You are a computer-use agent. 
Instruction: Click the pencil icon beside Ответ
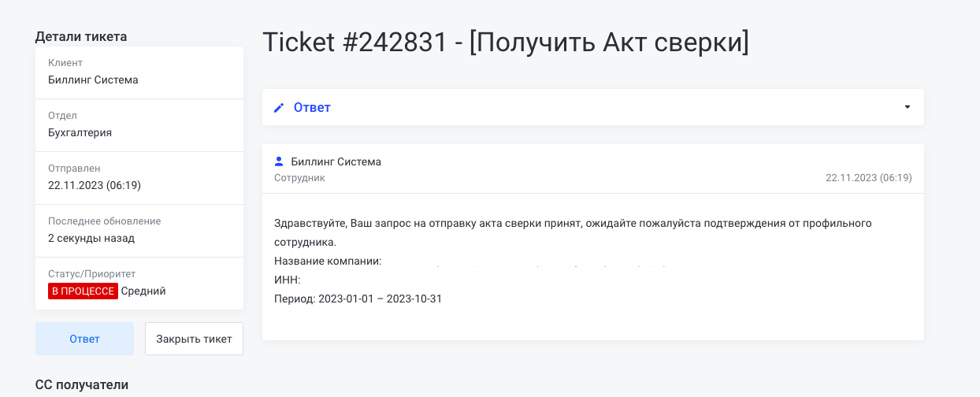click(x=279, y=107)
